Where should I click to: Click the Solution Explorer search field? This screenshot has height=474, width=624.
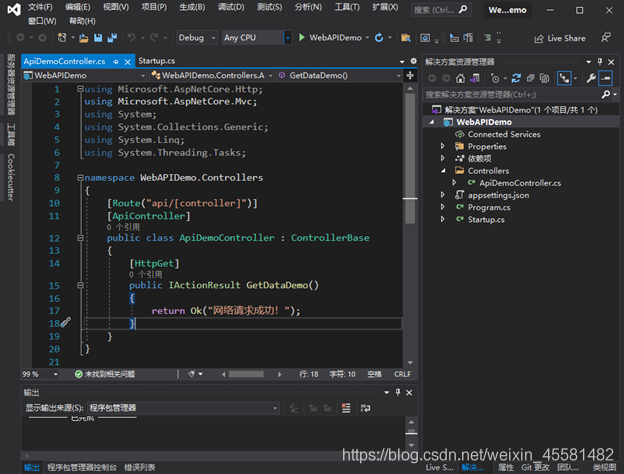[x=513, y=95]
